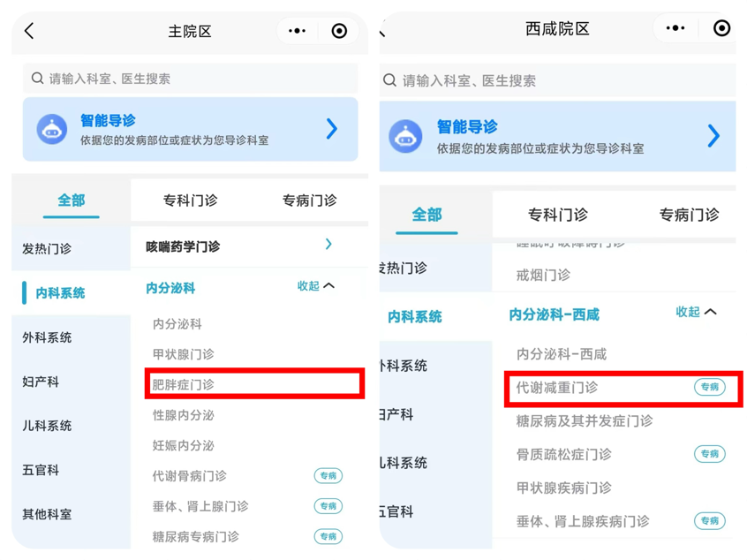Collapse the 内分泌科 section with 收起
The image size is (747, 560).
tap(315, 286)
